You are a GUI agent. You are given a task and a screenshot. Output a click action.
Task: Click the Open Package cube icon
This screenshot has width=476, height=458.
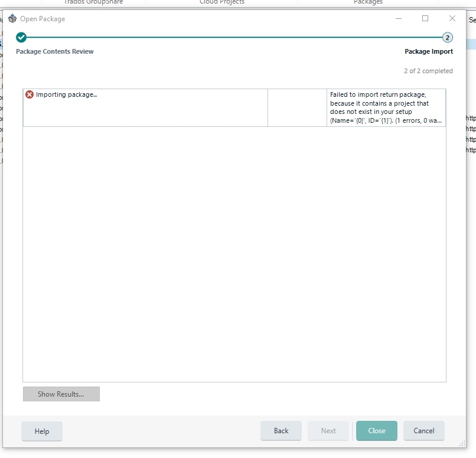point(12,18)
